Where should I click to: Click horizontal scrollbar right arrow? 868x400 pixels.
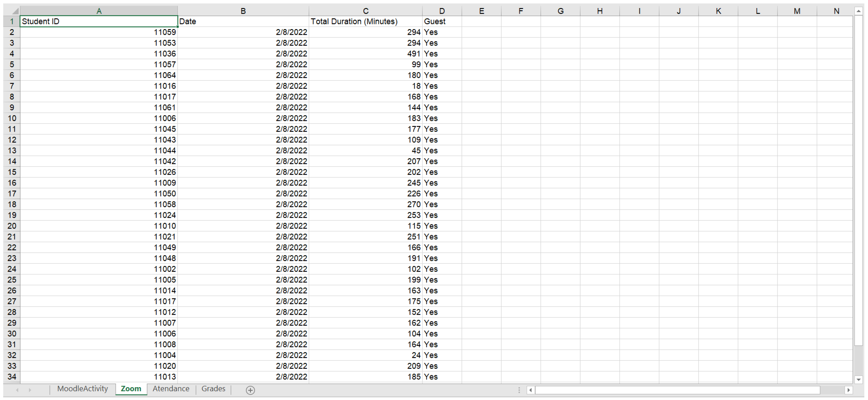point(849,390)
